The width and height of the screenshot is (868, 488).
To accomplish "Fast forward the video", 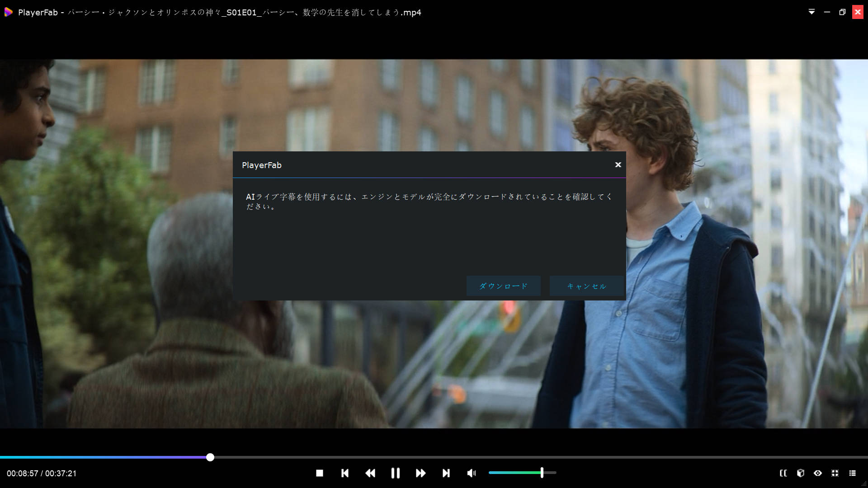I will click(420, 473).
